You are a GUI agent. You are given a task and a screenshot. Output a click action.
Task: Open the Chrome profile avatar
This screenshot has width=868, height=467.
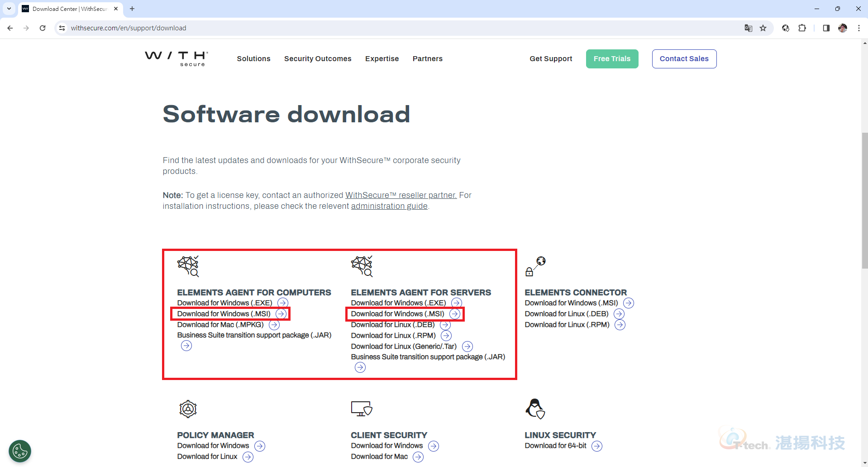[843, 28]
